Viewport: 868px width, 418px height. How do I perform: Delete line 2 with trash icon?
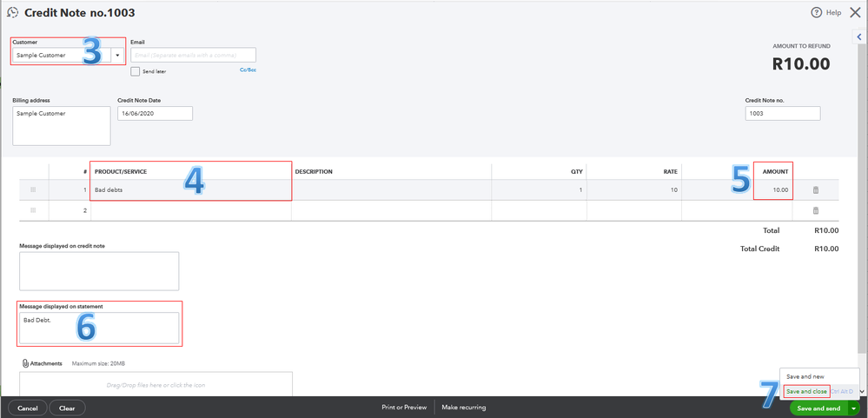[815, 210]
